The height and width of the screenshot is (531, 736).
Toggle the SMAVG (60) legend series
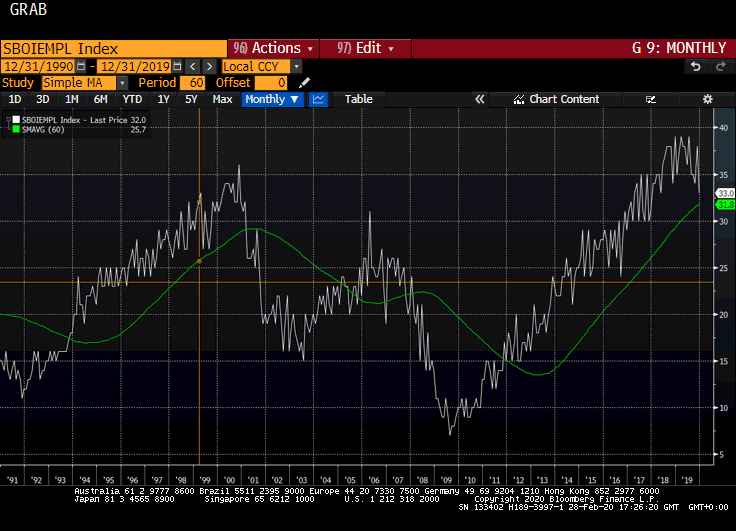[42, 130]
